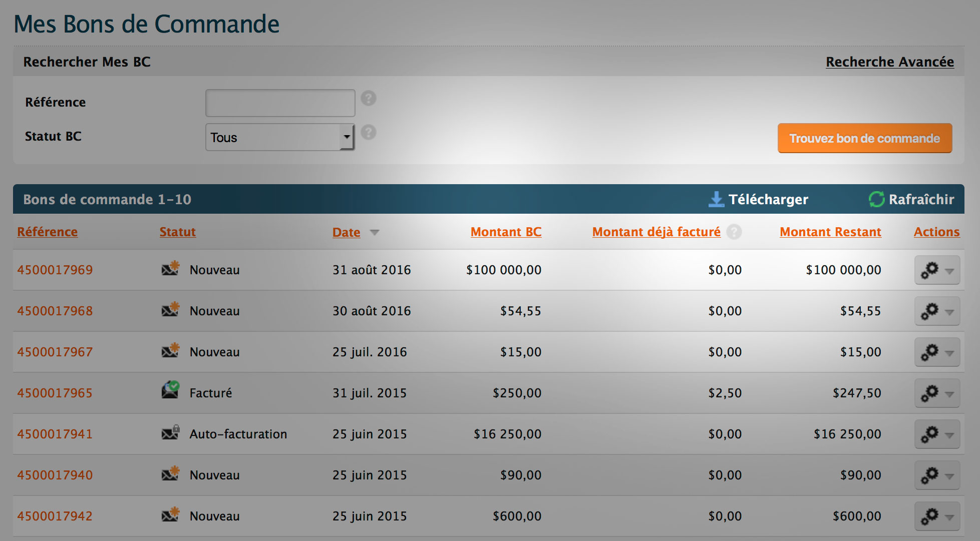
Task: Click the Télécharger download icon
Action: pos(716,199)
